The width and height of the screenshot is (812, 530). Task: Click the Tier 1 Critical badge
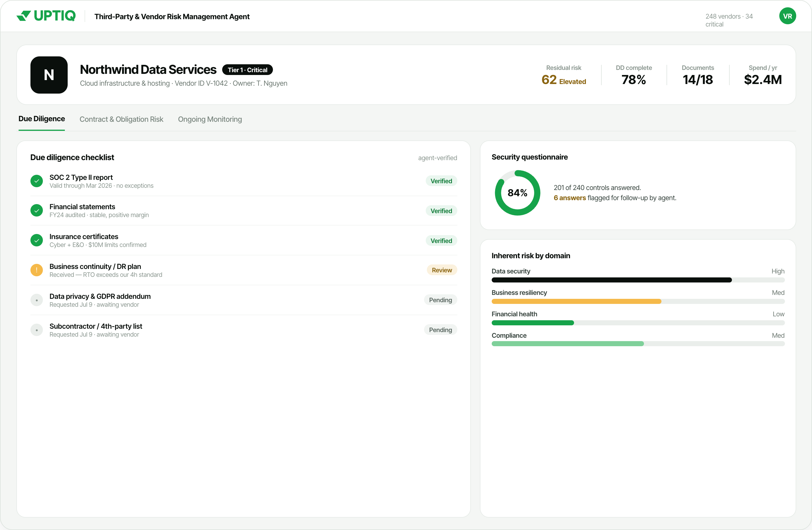tap(247, 70)
